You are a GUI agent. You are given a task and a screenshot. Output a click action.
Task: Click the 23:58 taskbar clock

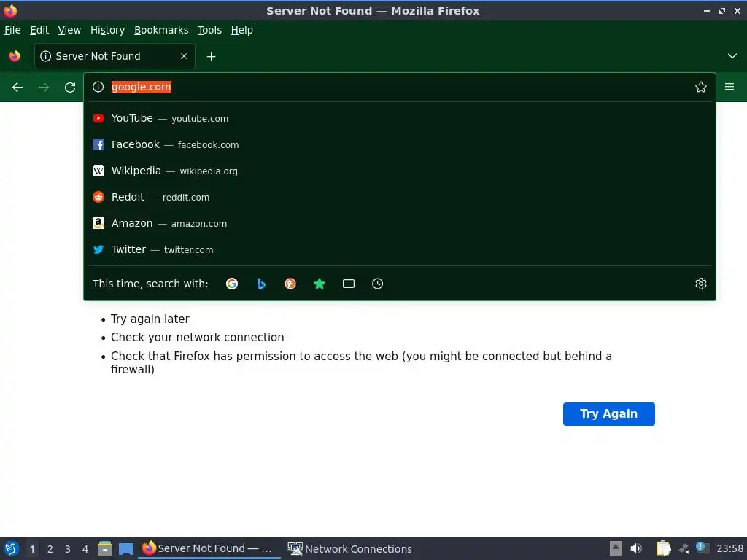729,548
